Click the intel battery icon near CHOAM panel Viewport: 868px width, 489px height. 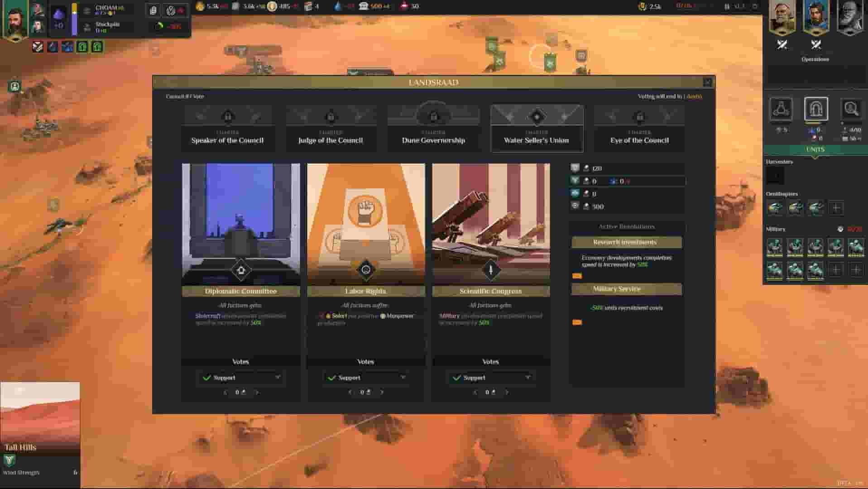point(153,10)
